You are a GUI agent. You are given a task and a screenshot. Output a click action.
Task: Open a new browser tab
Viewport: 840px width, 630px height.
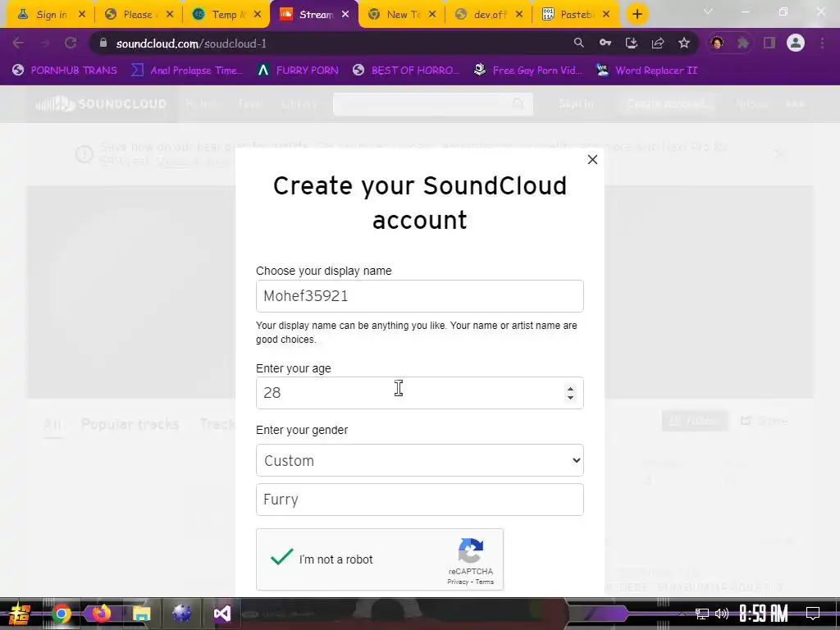[637, 15]
